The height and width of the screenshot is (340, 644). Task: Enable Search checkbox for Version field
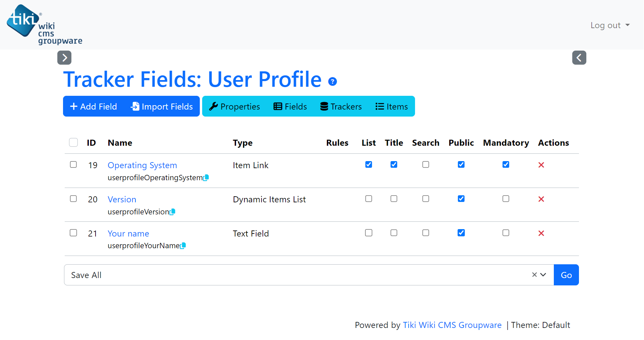click(x=425, y=199)
